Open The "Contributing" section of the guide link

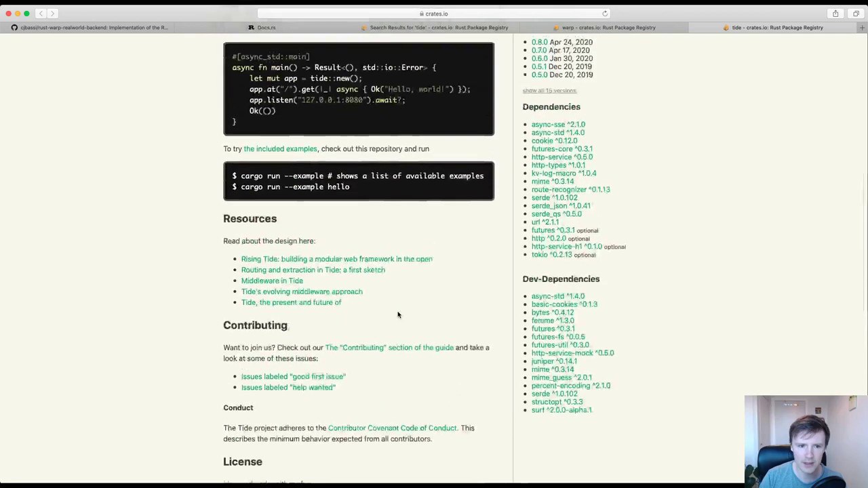point(389,348)
